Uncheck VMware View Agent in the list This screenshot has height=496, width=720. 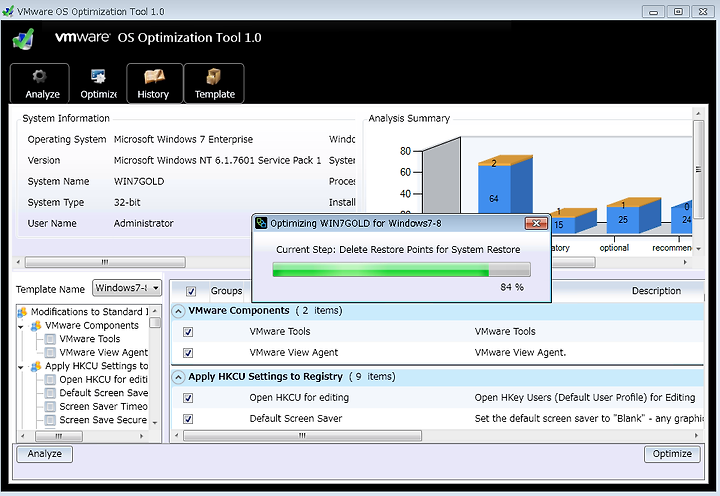point(188,353)
